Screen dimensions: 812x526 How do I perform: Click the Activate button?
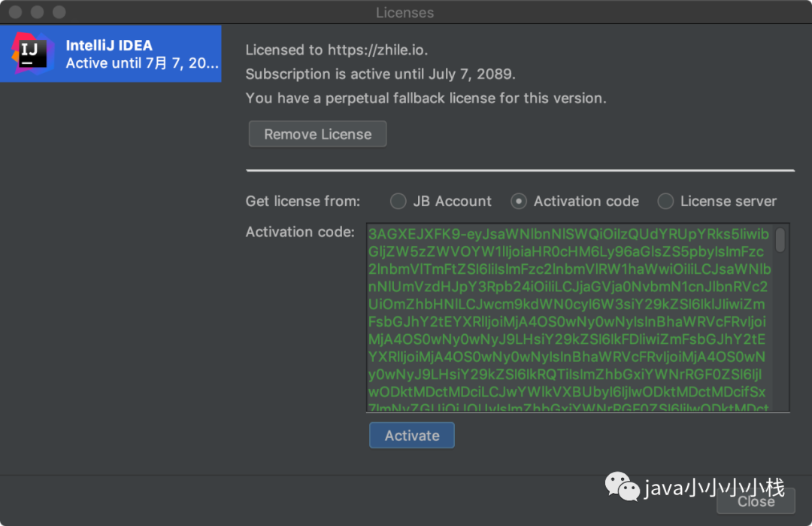412,435
